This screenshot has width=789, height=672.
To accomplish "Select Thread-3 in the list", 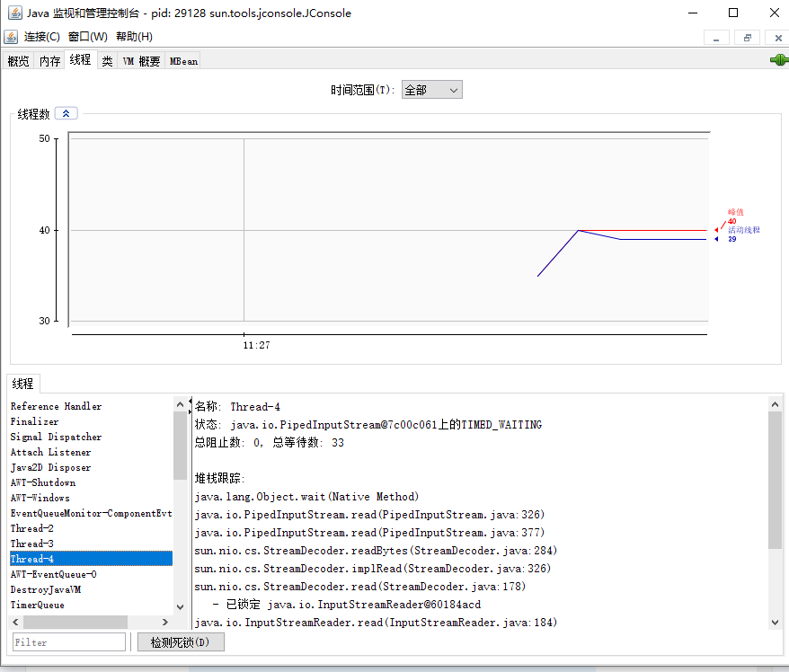I will pyautogui.click(x=91, y=544).
